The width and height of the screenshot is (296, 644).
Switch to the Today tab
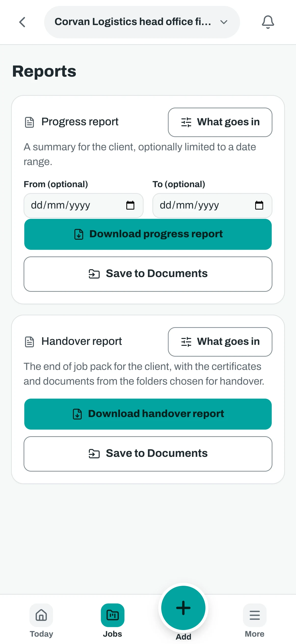point(41,620)
